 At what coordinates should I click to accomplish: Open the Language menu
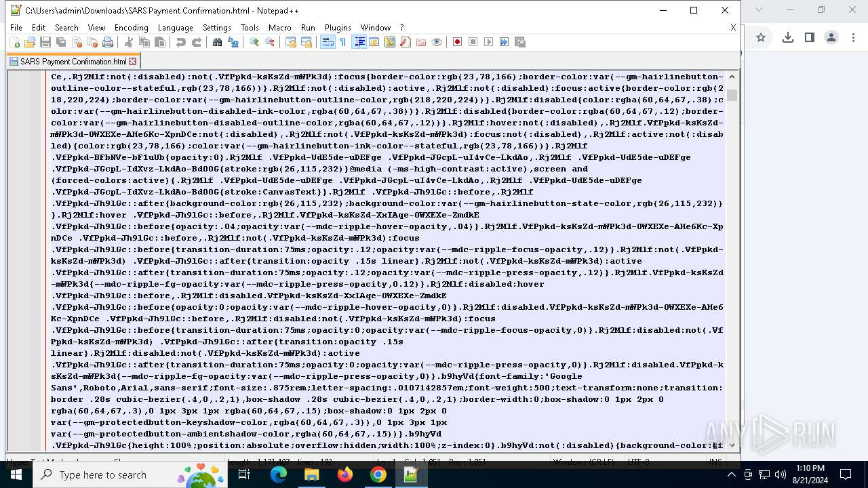[x=175, y=28]
